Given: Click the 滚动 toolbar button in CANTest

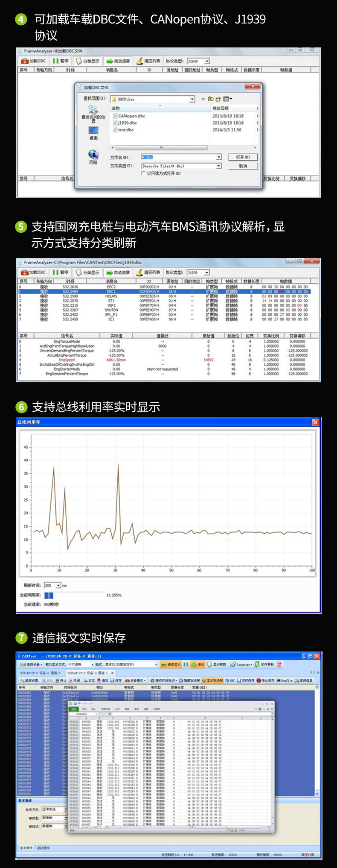Looking at the screenshot, I should point(198,664).
